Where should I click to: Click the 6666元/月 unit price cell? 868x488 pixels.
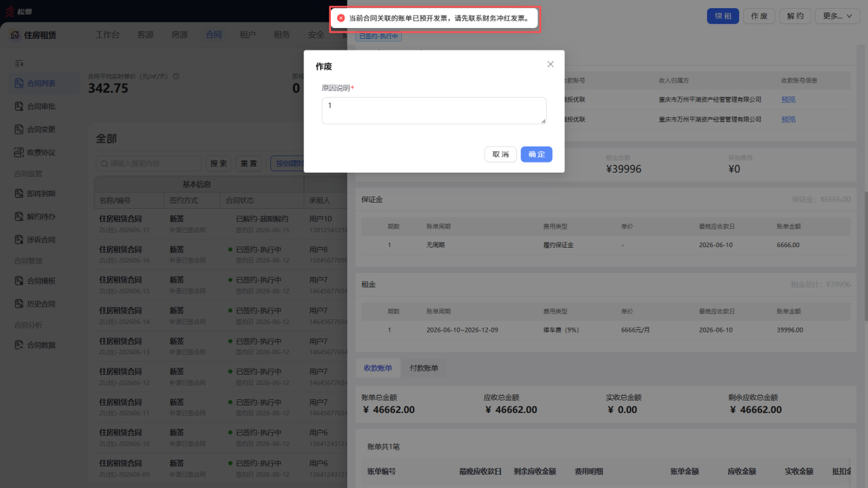tap(637, 330)
